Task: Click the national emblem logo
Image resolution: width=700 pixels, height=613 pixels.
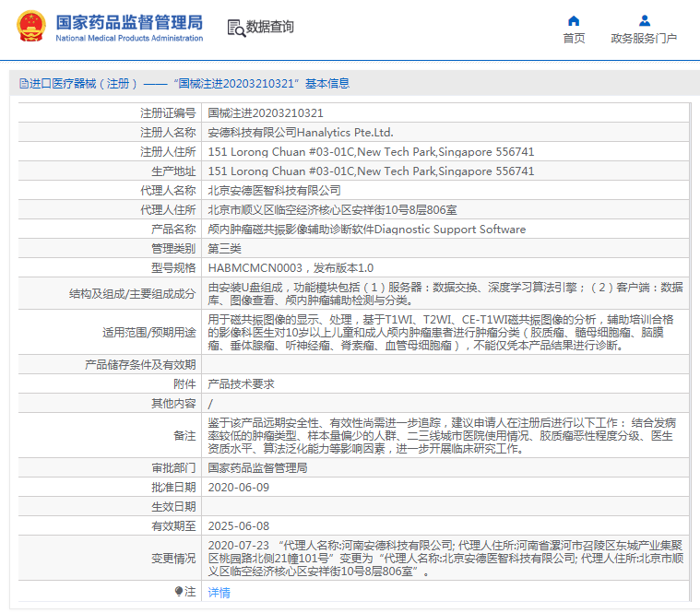Action: 31,27
